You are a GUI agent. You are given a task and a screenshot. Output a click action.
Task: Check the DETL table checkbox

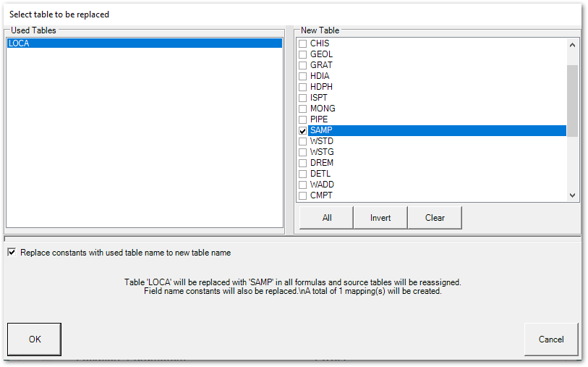click(302, 174)
